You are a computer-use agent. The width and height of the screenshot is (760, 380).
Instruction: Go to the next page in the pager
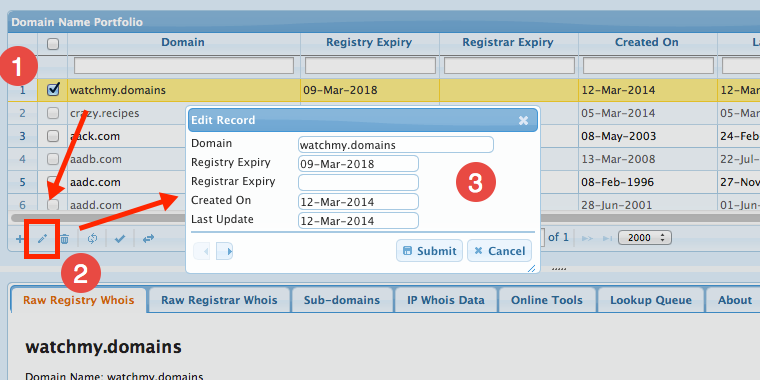(587, 238)
